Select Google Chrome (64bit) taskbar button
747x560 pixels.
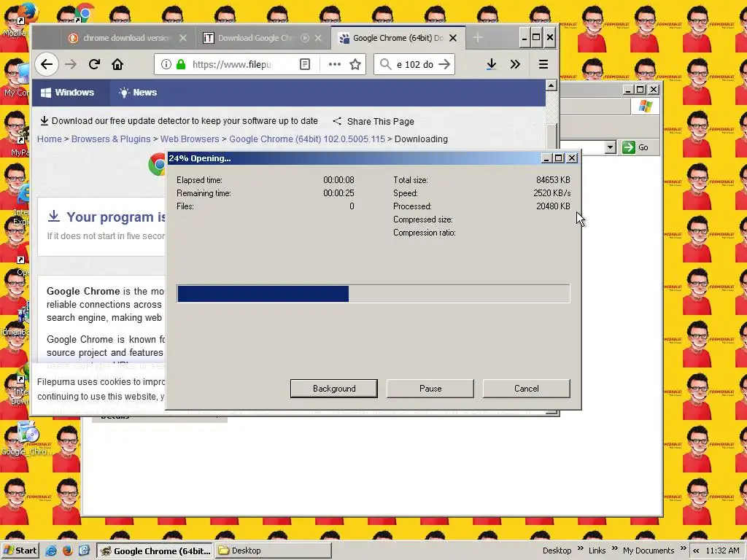155,551
